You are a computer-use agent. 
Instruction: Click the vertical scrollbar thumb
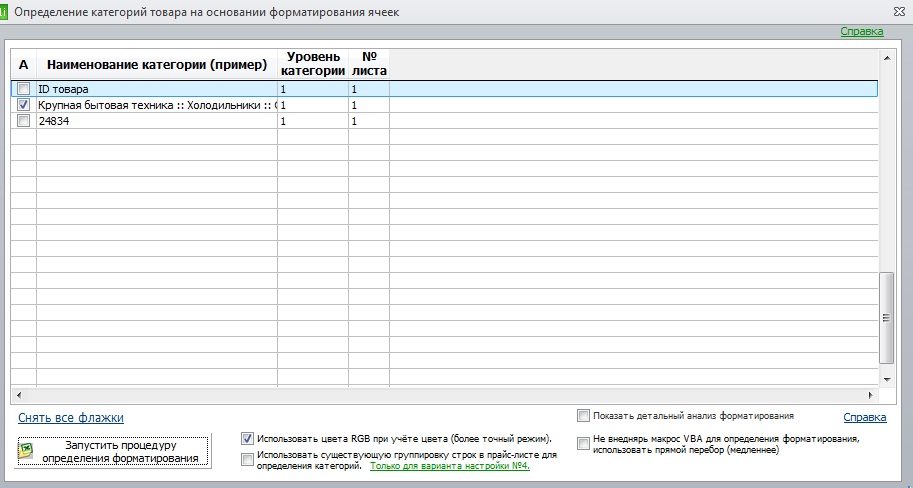click(887, 318)
